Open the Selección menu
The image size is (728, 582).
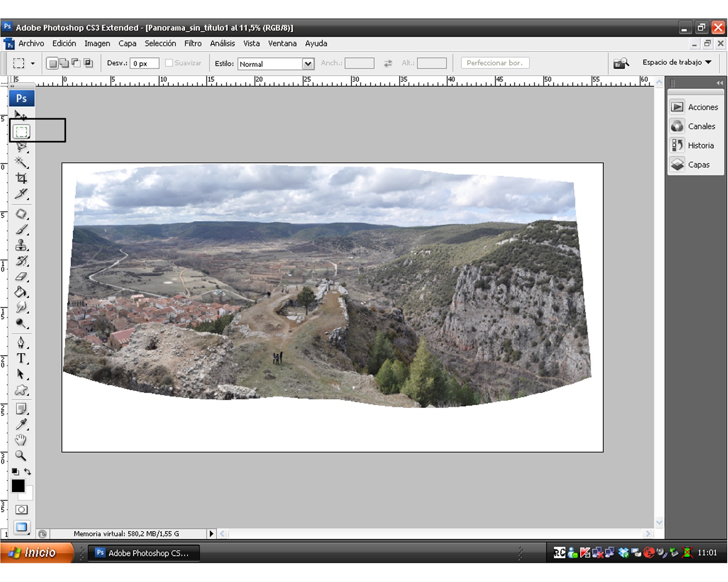[x=160, y=43]
